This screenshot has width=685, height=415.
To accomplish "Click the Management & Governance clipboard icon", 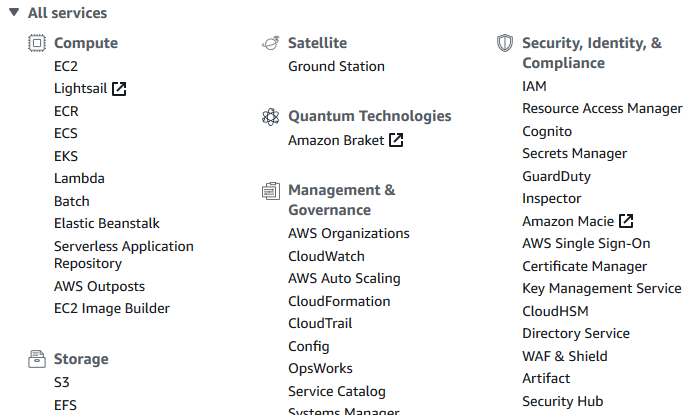I will pos(271,191).
